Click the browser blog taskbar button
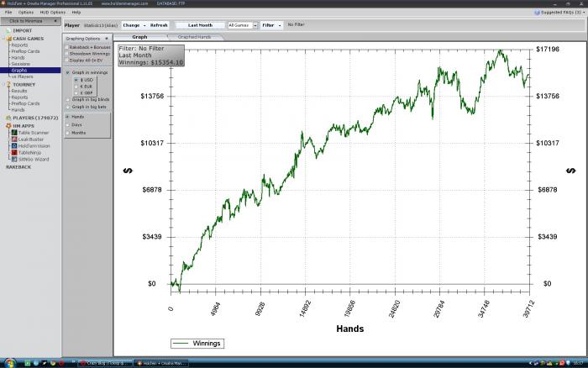Image resolution: width=588 pixels, height=368 pixels. (x=106, y=363)
